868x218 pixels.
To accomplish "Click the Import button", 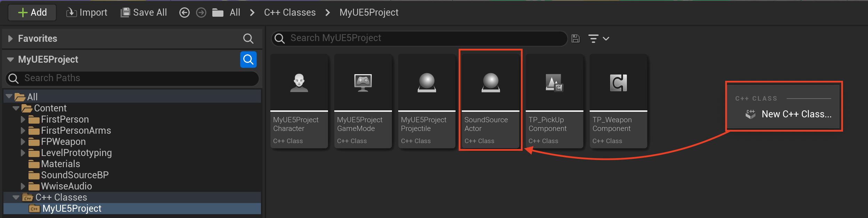I will point(87,13).
